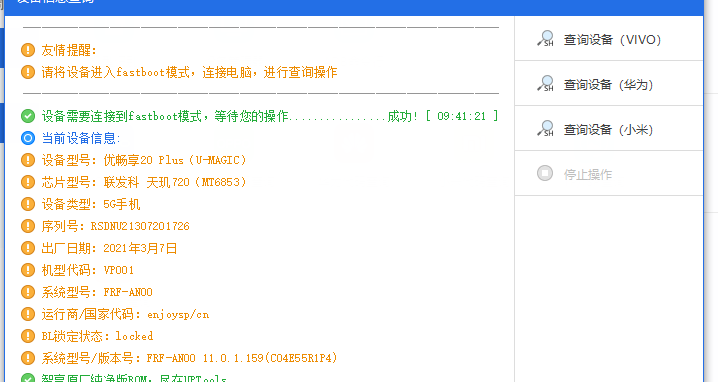This screenshot has width=718, height=382.
Task: Click the warning icon beside 机型代码
Action: click(28, 270)
